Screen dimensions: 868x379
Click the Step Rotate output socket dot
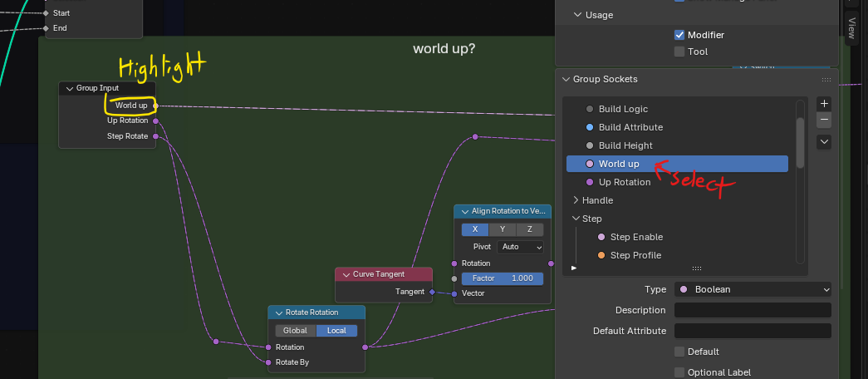[155, 136]
